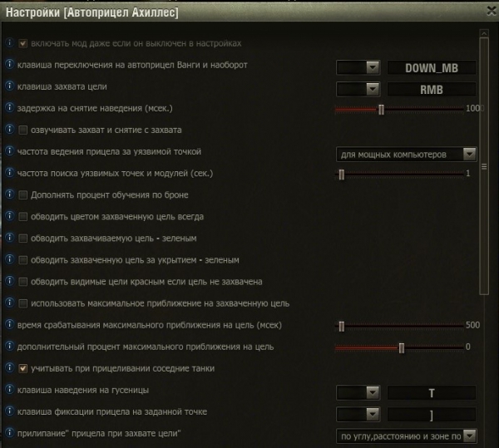Click info icon for 'обводить видимые цели красным'

click(9, 281)
